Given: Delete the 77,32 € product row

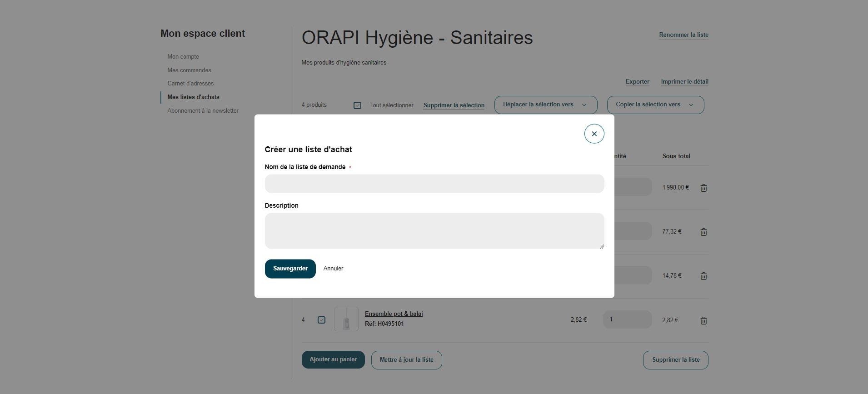Looking at the screenshot, I should (703, 232).
